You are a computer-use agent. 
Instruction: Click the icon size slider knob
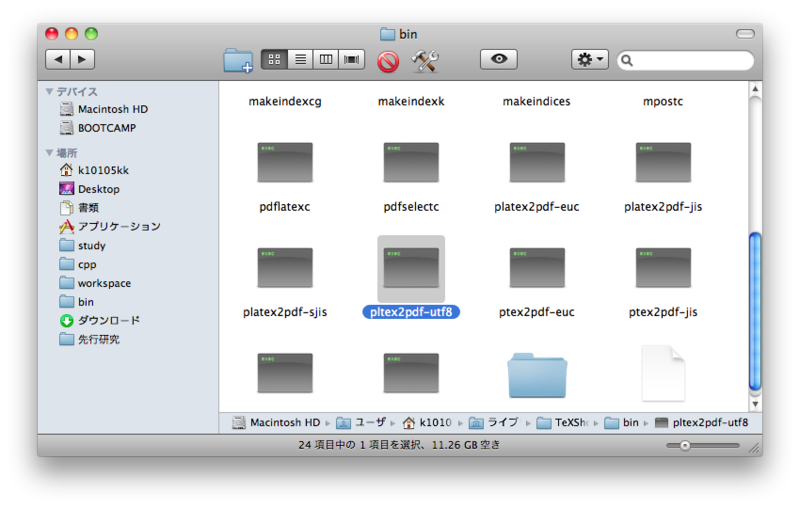(685, 445)
